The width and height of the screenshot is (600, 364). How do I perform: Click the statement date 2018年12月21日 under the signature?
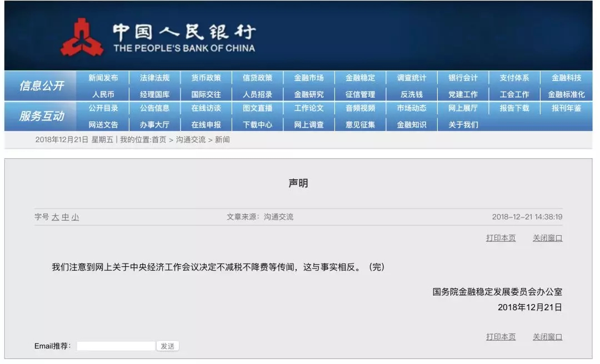[x=529, y=307]
